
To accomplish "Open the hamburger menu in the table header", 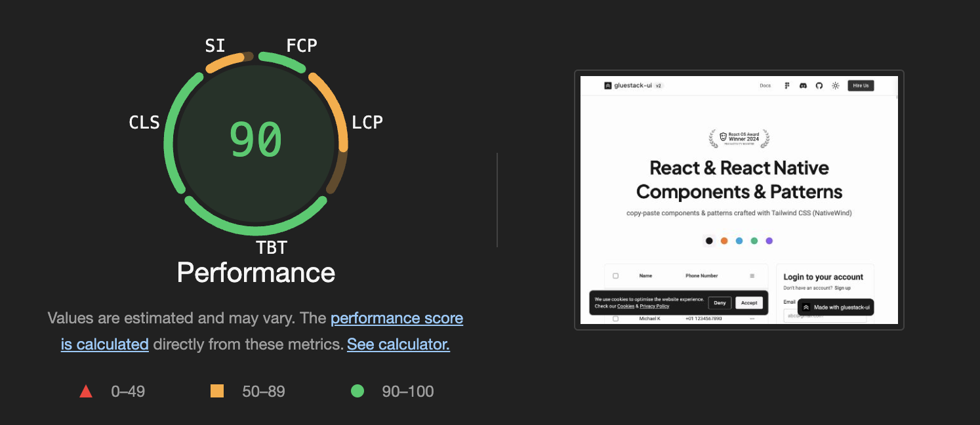I will (752, 275).
